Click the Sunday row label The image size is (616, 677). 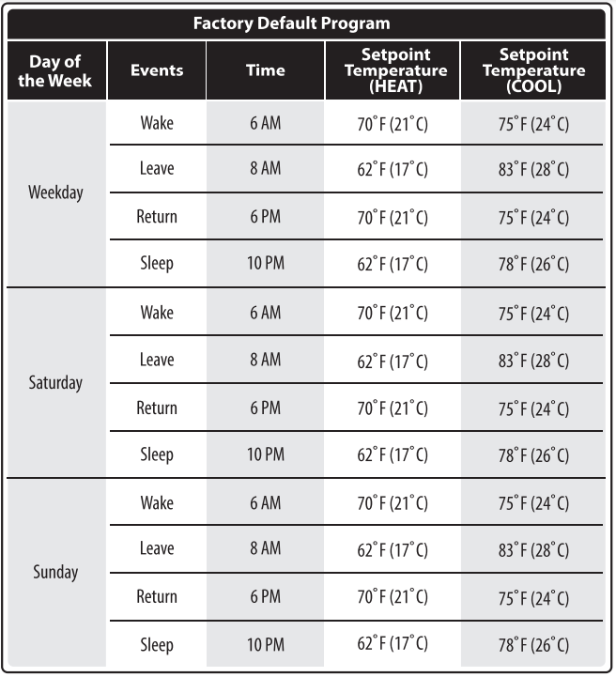[55, 572]
